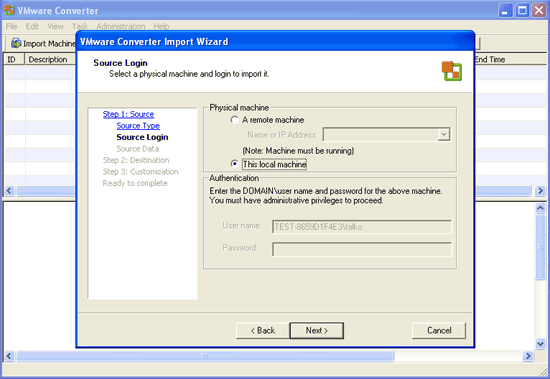Open the Administration menu

point(121,26)
